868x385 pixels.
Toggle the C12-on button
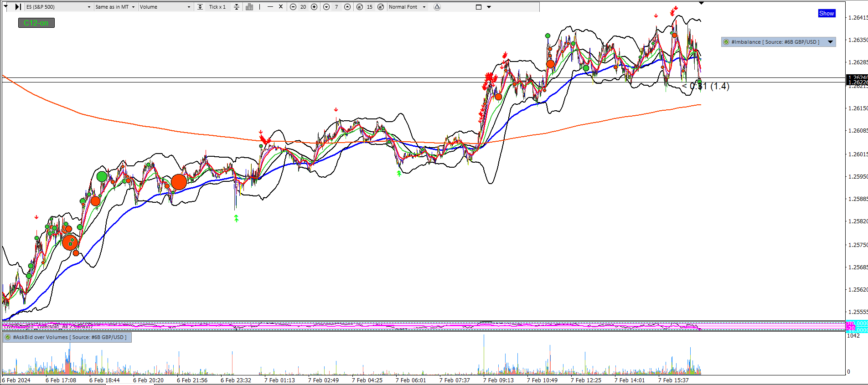[36, 23]
